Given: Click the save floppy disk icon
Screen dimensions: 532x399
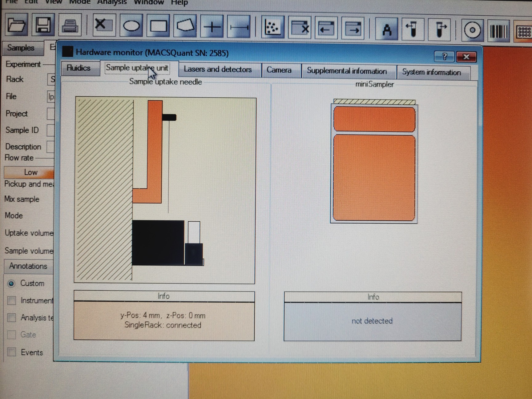Looking at the screenshot, I should pos(43,25).
